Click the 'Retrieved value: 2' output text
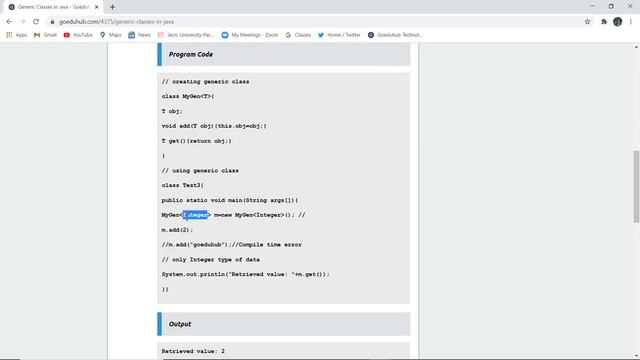This screenshot has width=640, height=360. (193, 351)
